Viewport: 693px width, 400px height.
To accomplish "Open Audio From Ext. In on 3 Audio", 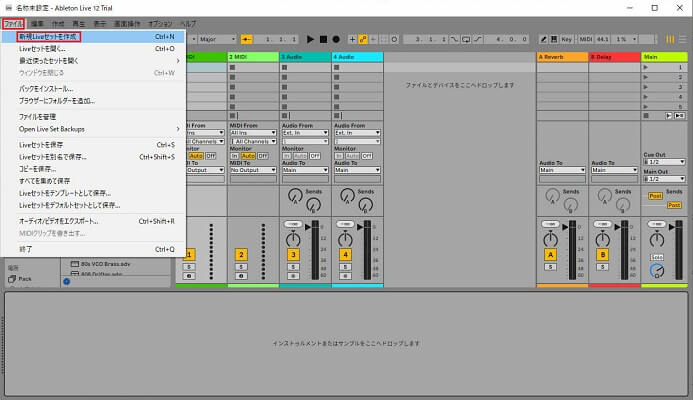I will click(x=305, y=133).
